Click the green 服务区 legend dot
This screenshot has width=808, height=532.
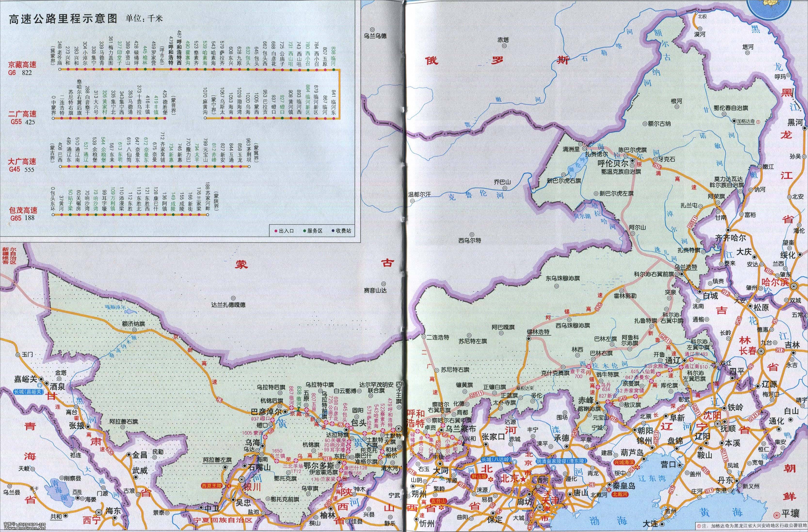304,231
